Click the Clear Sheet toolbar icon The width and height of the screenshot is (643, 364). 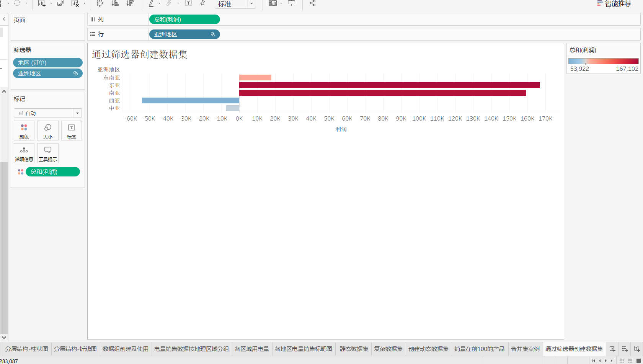click(x=75, y=3)
